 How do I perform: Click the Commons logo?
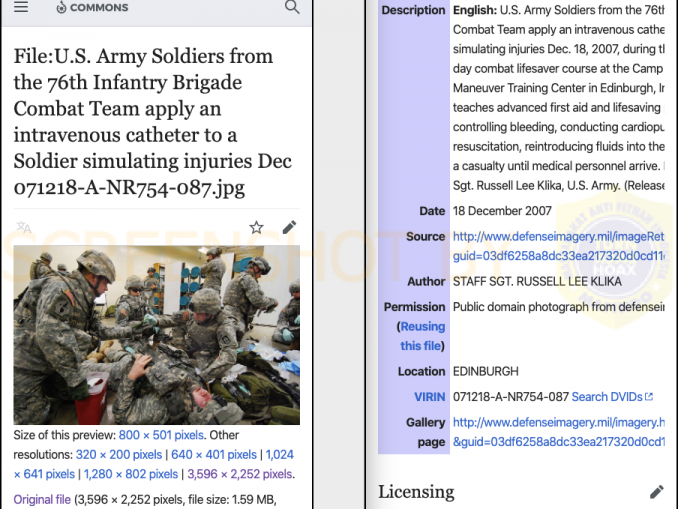click(x=92, y=7)
